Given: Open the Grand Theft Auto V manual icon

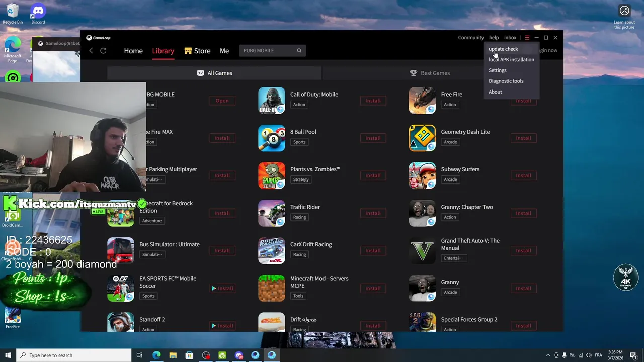Looking at the screenshot, I should (x=422, y=250).
